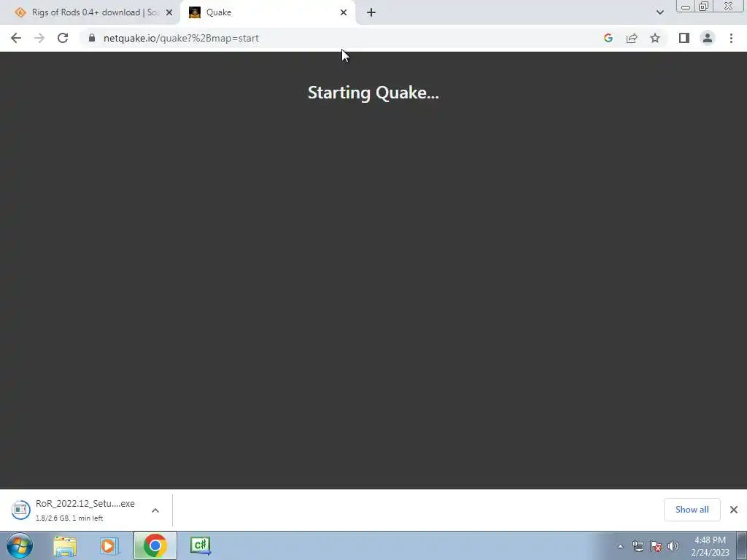747x560 pixels.
Task: Open the C# application on the taskbar
Action: 201,545
